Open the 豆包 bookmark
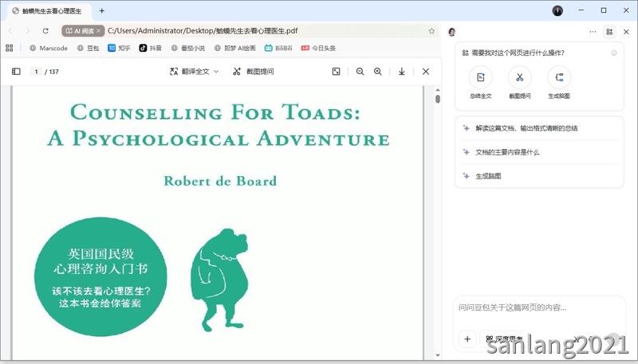The height and width of the screenshot is (364, 638). pos(88,48)
